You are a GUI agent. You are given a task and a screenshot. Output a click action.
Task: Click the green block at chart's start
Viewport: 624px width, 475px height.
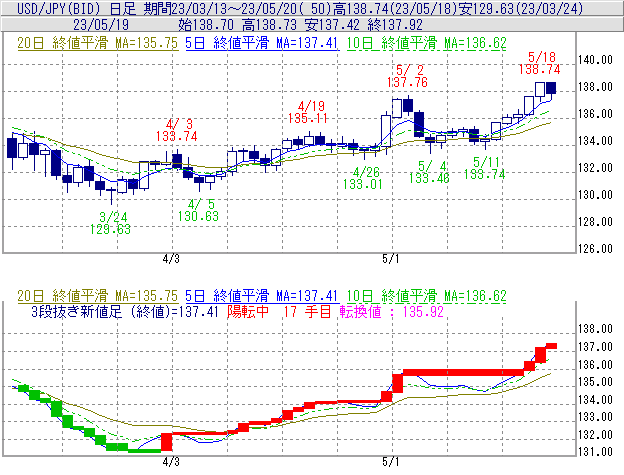point(23,388)
